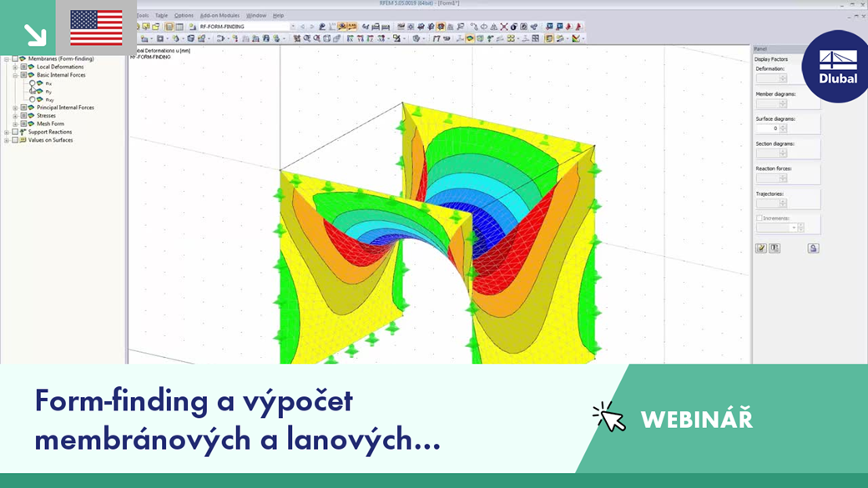Toggle the Basic Internal Forces checkbox
Viewport: 868px width, 488px height.
click(24, 75)
